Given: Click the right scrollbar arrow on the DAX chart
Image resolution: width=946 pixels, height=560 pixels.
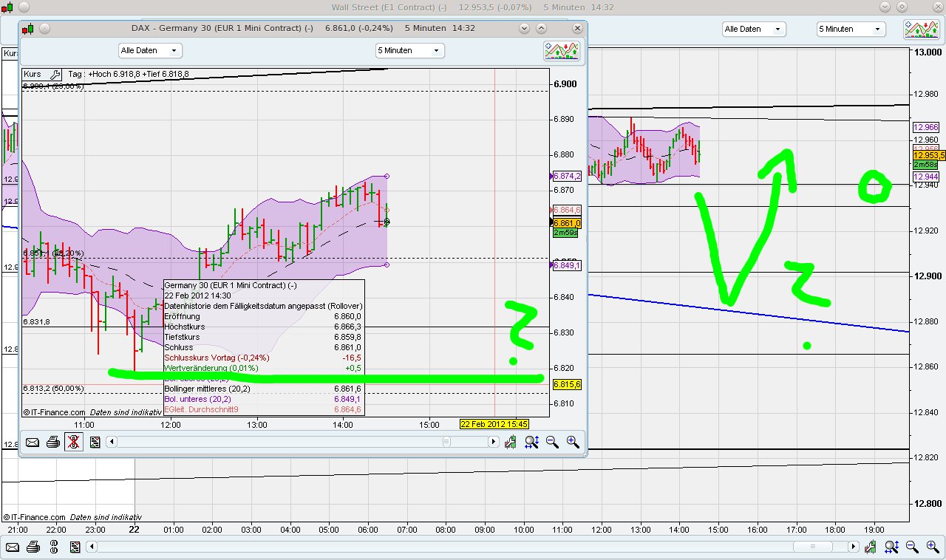Looking at the screenshot, I should point(493,442).
